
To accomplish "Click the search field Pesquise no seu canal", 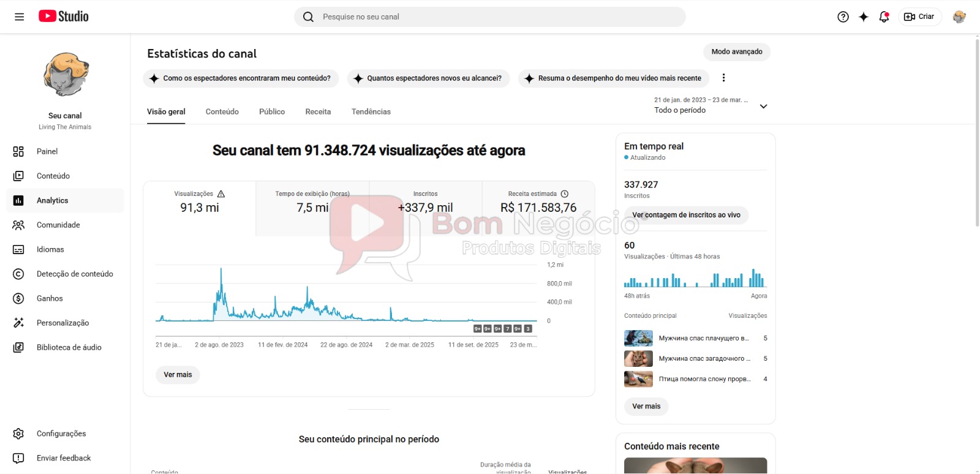I will pos(490,17).
